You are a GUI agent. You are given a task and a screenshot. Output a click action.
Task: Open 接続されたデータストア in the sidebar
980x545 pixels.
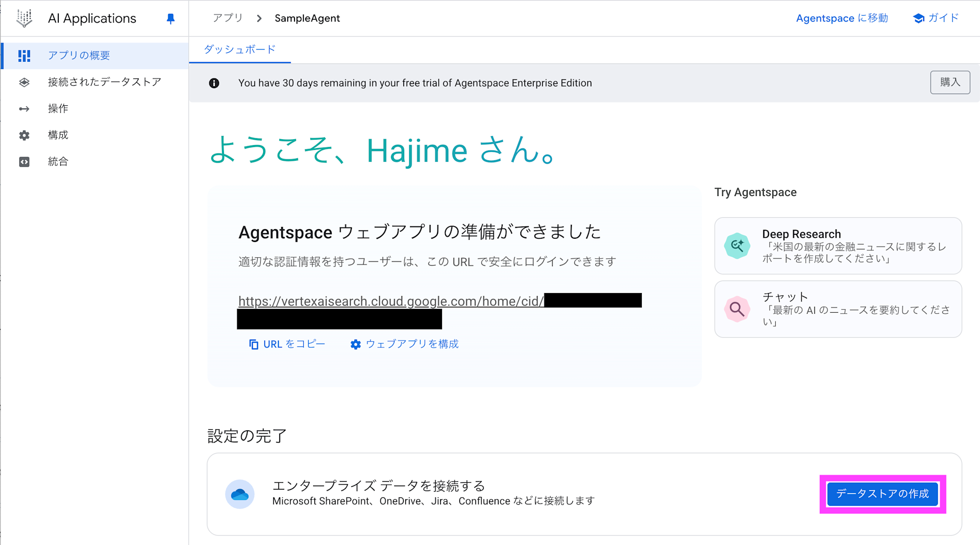tap(95, 82)
